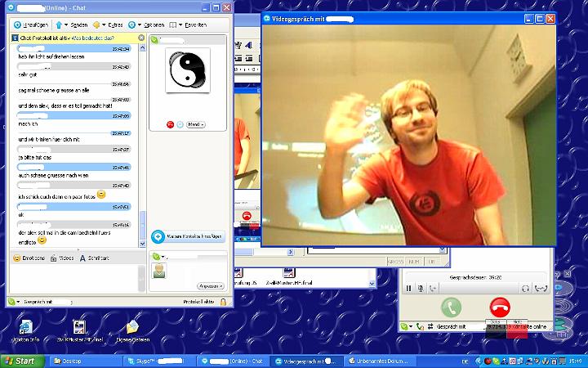Click message 'auch schene gruesse nach wien'
Viewport: 588px width, 368px height.
click(x=54, y=175)
